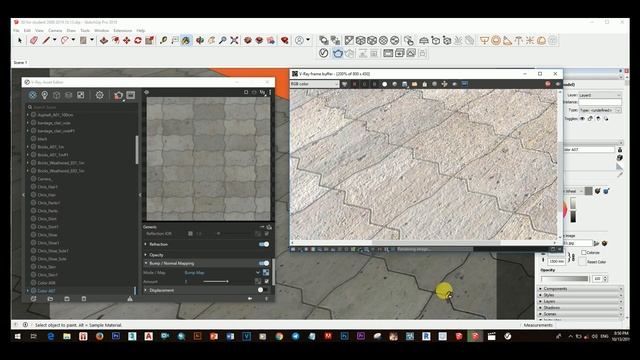The image size is (640, 360).
Task: Click the white circle channel in frame buffer
Action: point(384,84)
